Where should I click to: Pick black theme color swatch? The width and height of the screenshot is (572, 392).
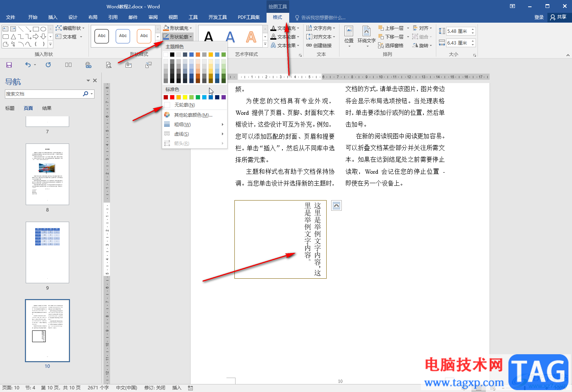pos(172,54)
